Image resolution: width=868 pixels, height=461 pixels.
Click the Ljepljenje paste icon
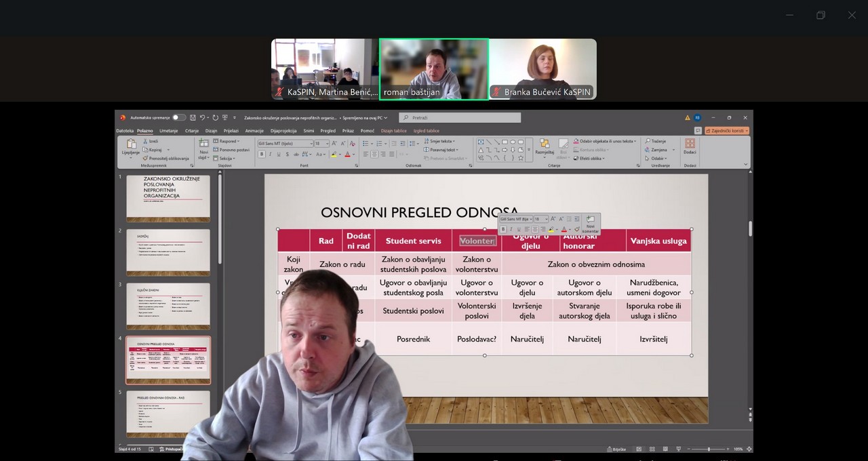[x=130, y=144]
